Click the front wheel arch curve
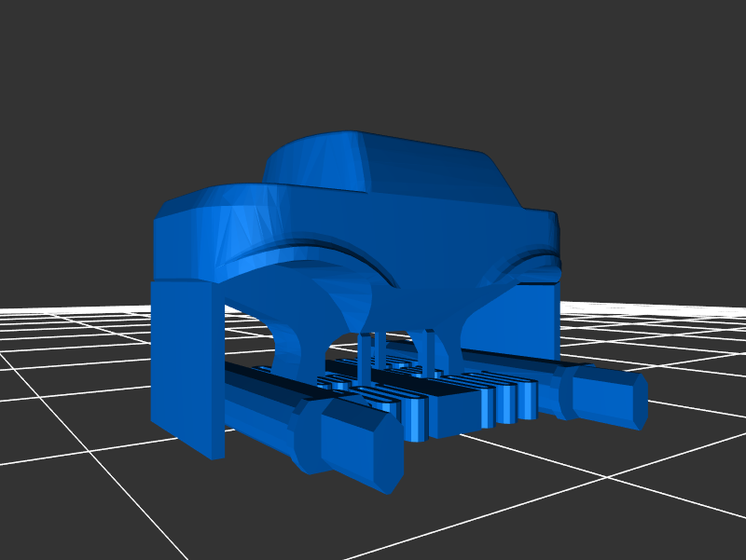 pyautogui.click(x=308, y=252)
